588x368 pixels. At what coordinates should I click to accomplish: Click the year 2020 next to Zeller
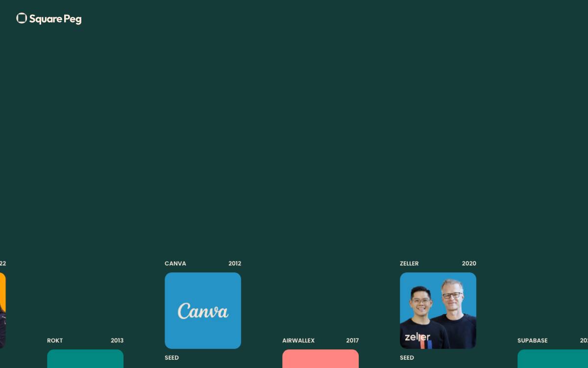[x=469, y=263]
